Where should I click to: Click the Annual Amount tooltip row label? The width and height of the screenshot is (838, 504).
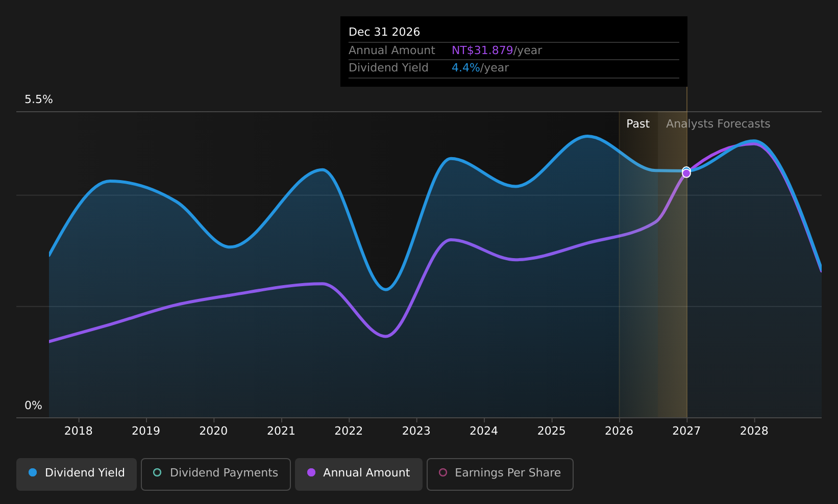pyautogui.click(x=392, y=51)
